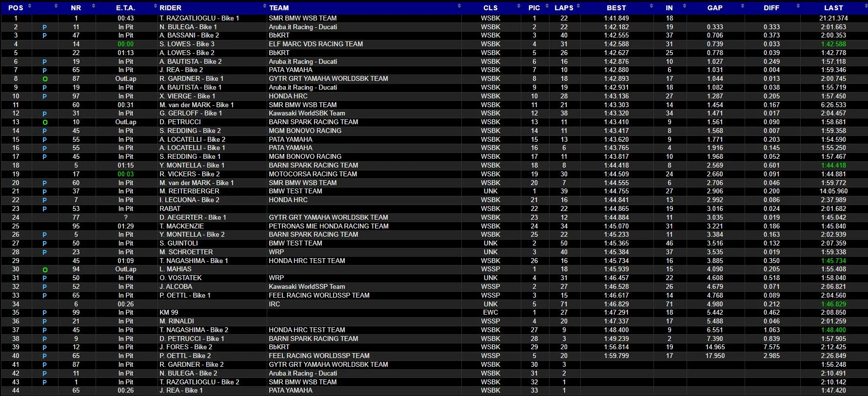Screen dimensions: 868x396
Task: Click the pit icon for A. Bassani Bike 2
Action: pos(45,36)
